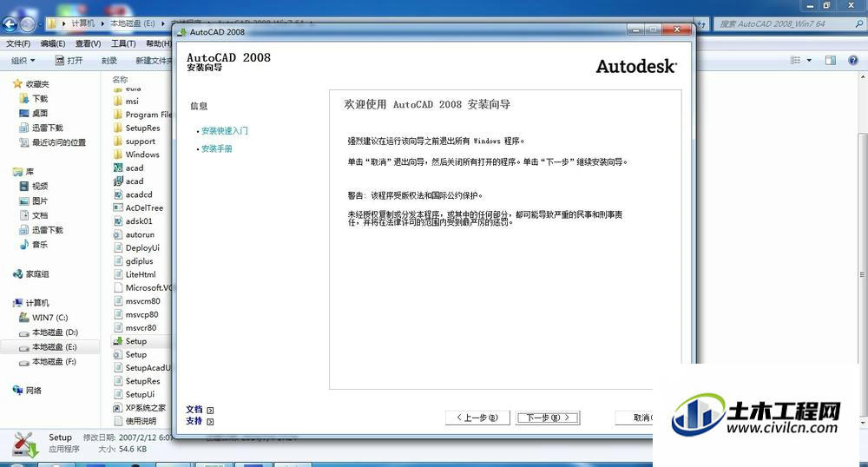Select 音乐 library
The height and width of the screenshot is (467, 868).
coord(34,244)
